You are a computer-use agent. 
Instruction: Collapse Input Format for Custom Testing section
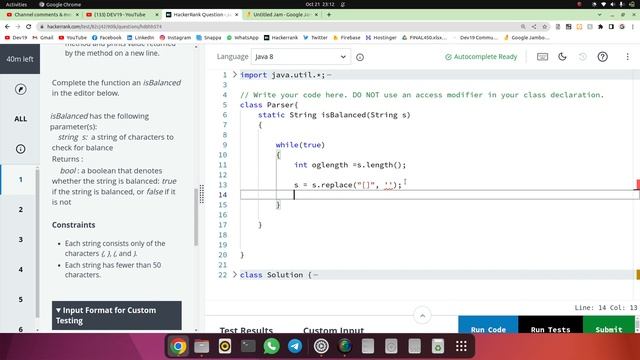[117, 316]
